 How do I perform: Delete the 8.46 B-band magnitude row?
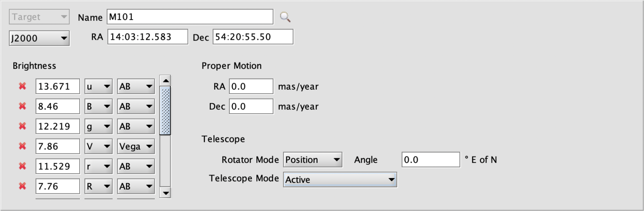[23, 106]
